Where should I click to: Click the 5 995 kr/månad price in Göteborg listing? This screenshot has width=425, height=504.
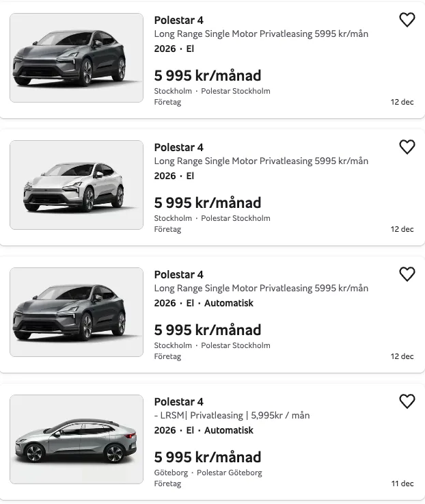point(208,457)
